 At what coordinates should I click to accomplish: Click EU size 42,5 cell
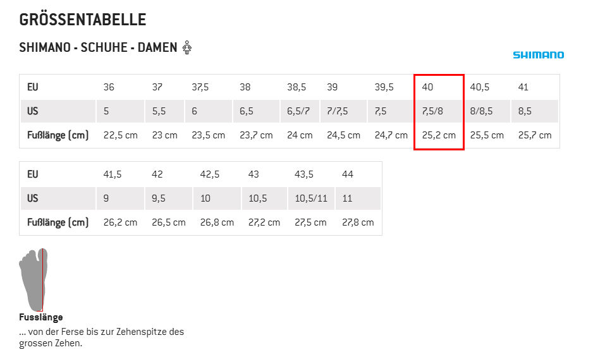(210, 174)
